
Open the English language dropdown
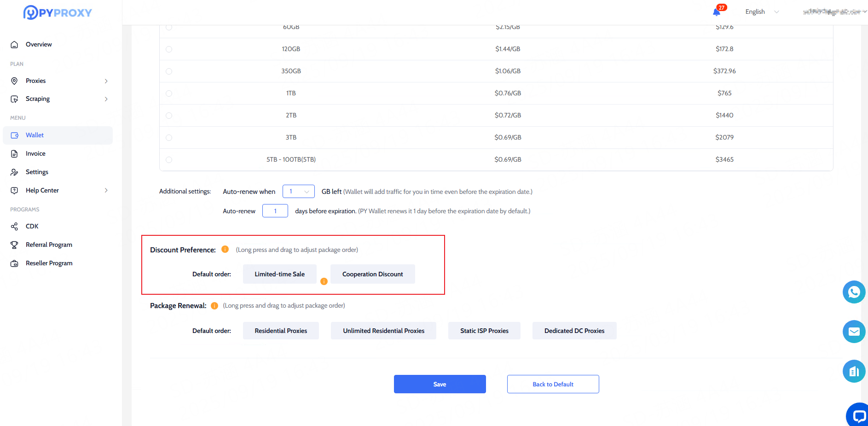tap(762, 12)
